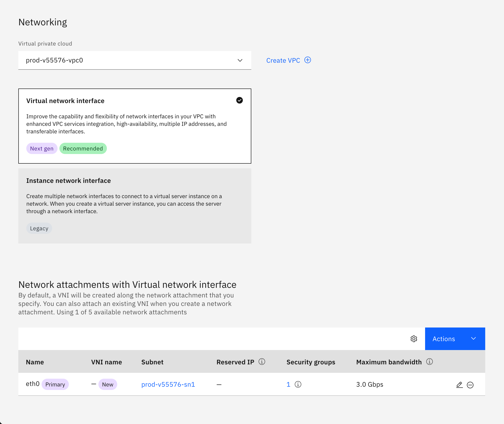Click the Primary badge next to eth0
The image size is (504, 424).
click(55, 384)
